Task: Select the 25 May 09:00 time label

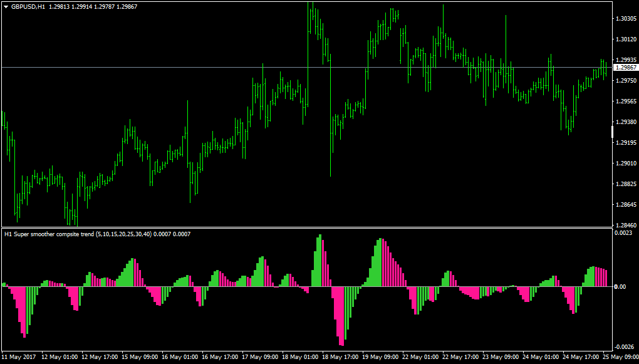Action: 621,356
